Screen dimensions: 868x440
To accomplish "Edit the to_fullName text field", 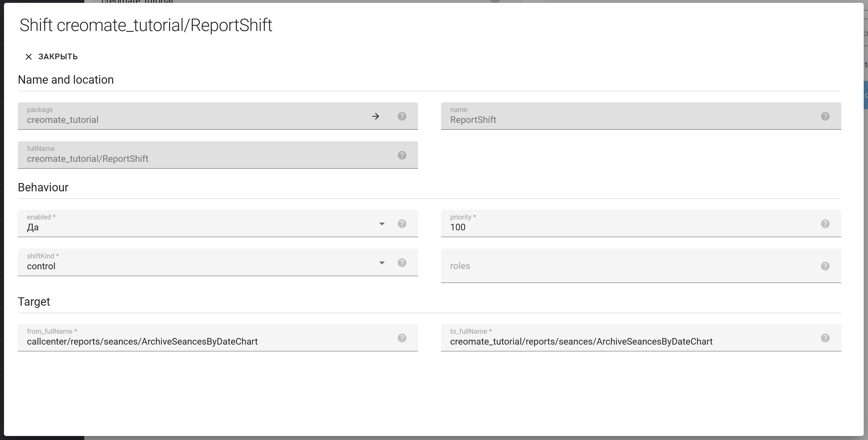I will 627,341.
